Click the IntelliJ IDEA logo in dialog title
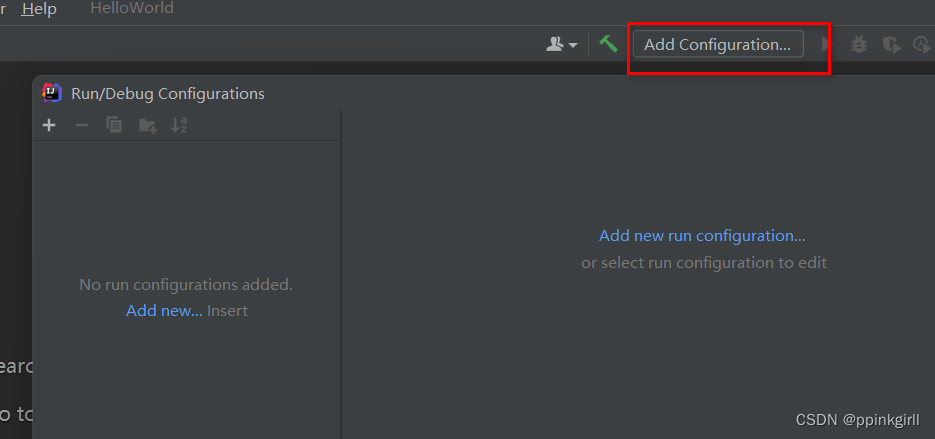This screenshot has height=439, width=935. pyautogui.click(x=52, y=93)
